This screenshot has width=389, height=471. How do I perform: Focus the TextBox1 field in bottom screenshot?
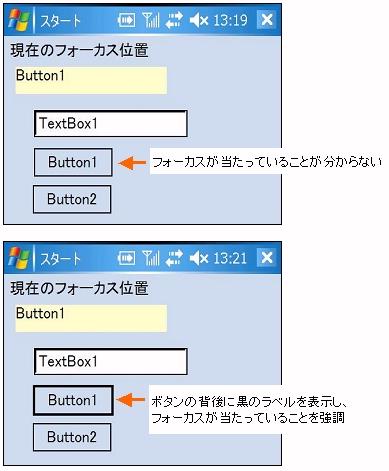point(111,362)
